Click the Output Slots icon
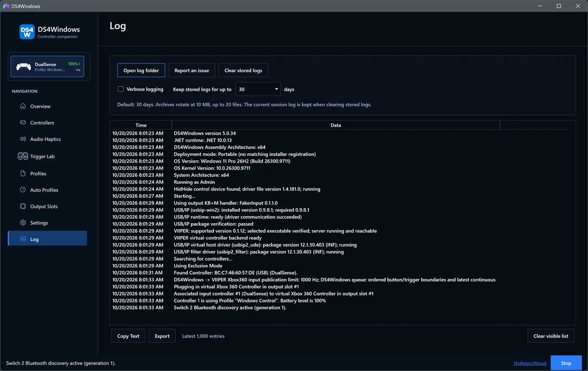Image resolution: width=588 pixels, height=371 pixels. click(23, 206)
